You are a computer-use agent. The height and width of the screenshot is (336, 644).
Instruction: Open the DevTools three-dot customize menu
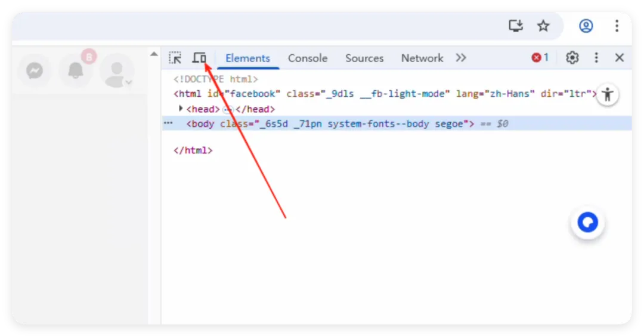pos(596,58)
